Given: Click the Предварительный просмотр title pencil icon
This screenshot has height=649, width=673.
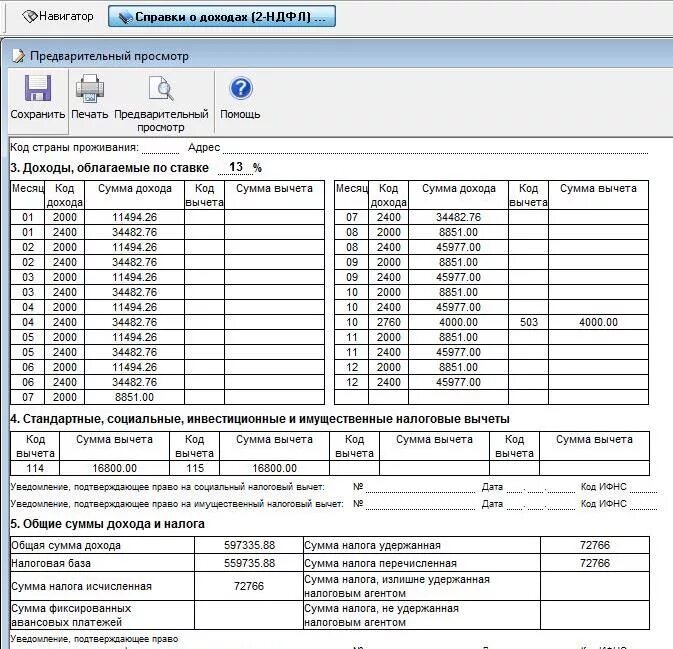Looking at the screenshot, I should click(x=18, y=56).
